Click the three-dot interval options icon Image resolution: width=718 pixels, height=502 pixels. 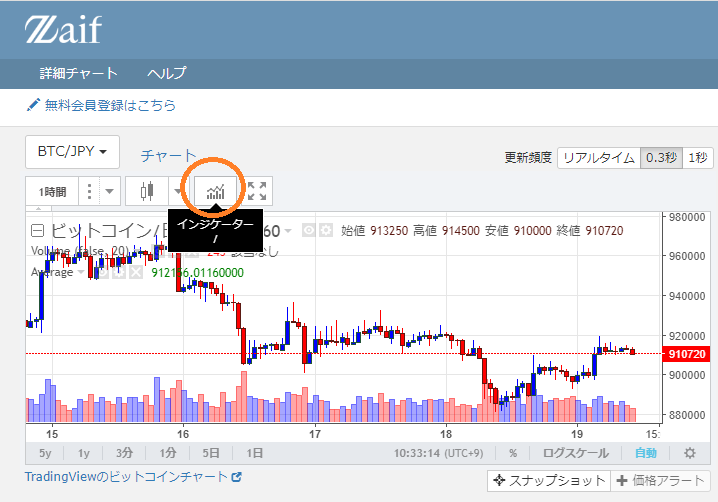pyautogui.click(x=90, y=191)
